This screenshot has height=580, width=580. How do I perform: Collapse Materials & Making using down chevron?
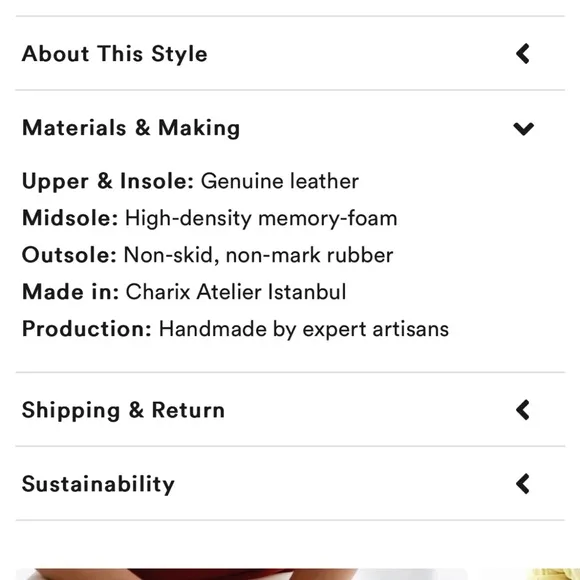(x=523, y=128)
